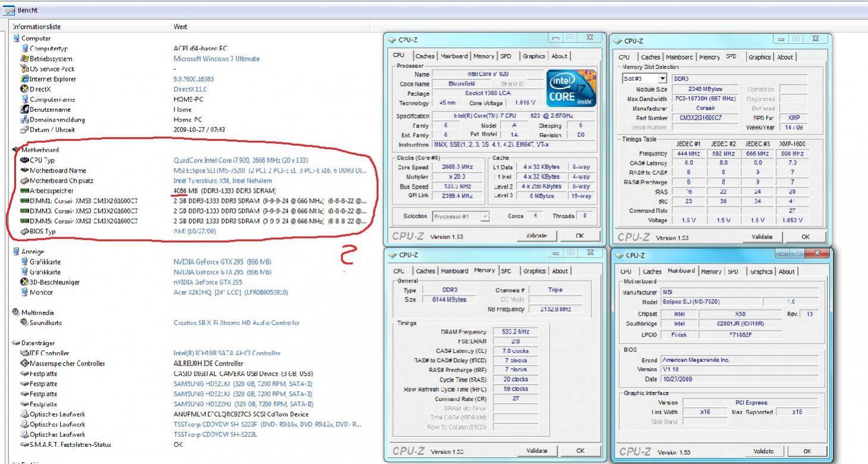Image resolution: width=868 pixels, height=464 pixels.
Task: Select Memory tab in Mainboard window
Action: click(711, 271)
